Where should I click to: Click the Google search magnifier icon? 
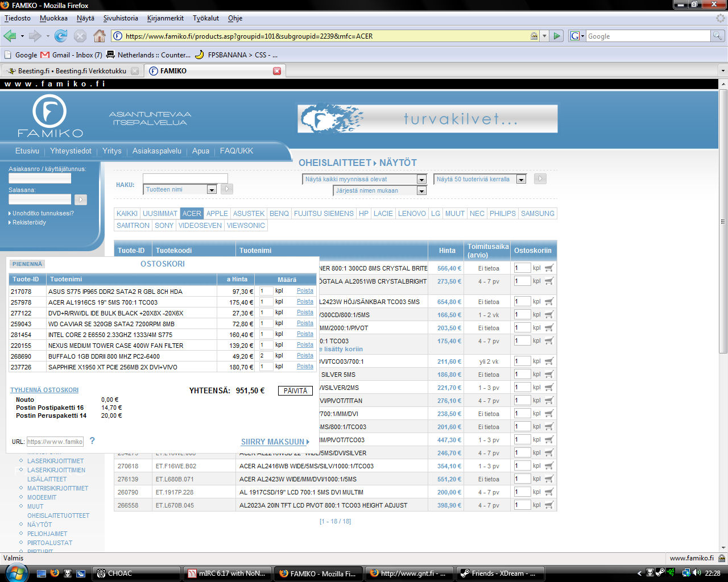pos(718,36)
